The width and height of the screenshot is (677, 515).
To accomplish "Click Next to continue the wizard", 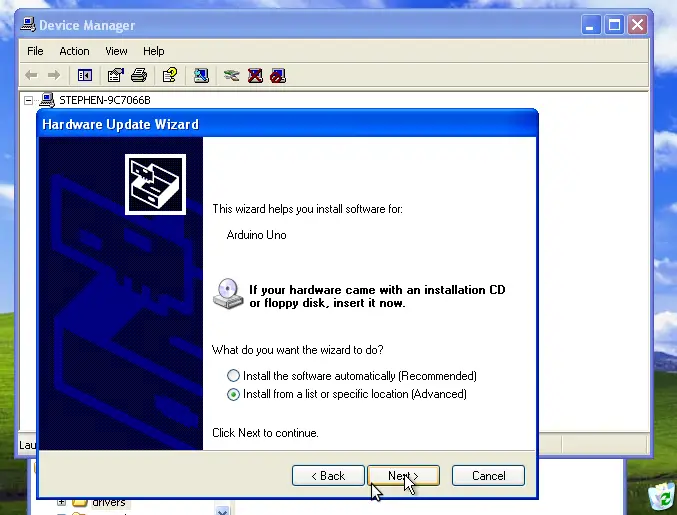I will coord(403,476).
